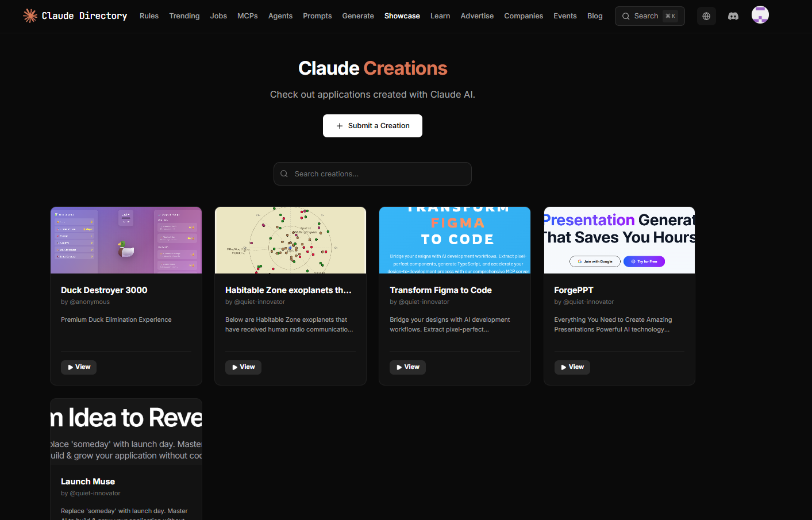The image size is (812, 520).
Task: Open the ForgePPT preview thumbnail
Action: tap(619, 240)
